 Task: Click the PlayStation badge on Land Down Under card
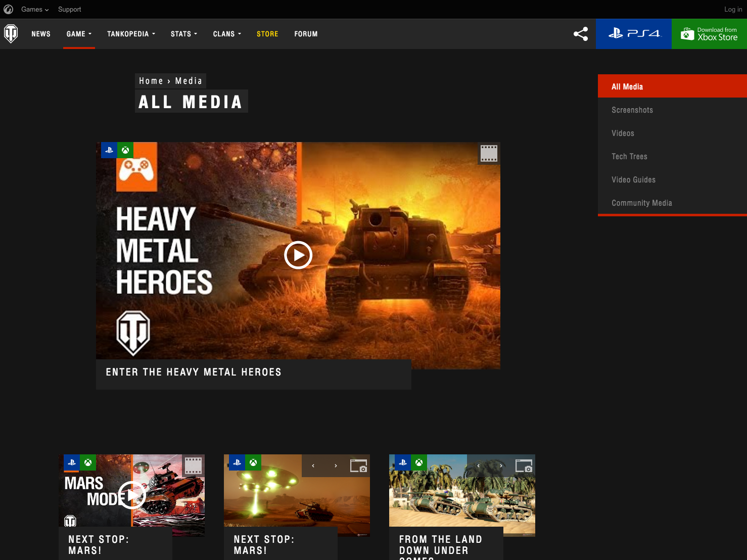[402, 462]
